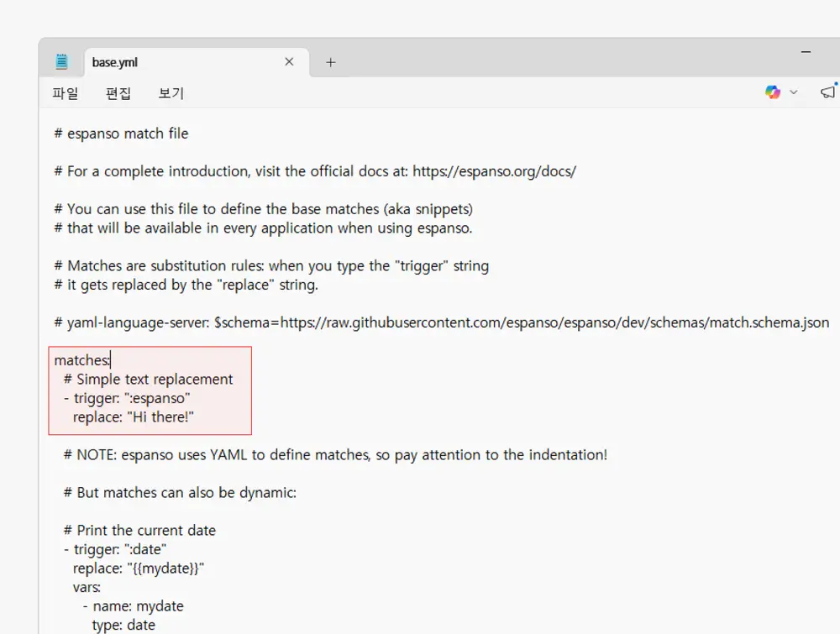Open the Copilot icon in toolbar

[773, 92]
